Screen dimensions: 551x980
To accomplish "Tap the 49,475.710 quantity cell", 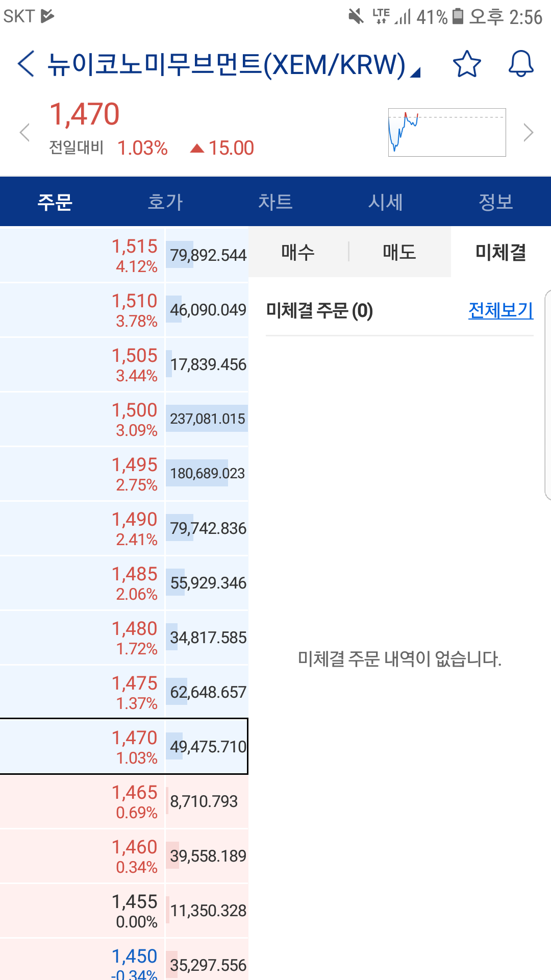I will coord(207,746).
